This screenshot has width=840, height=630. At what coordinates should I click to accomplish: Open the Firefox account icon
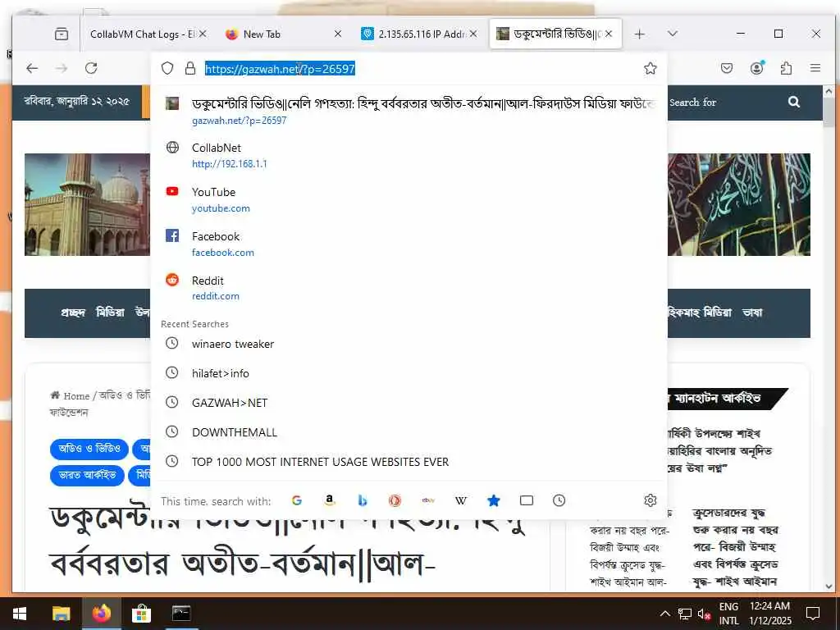[756, 68]
